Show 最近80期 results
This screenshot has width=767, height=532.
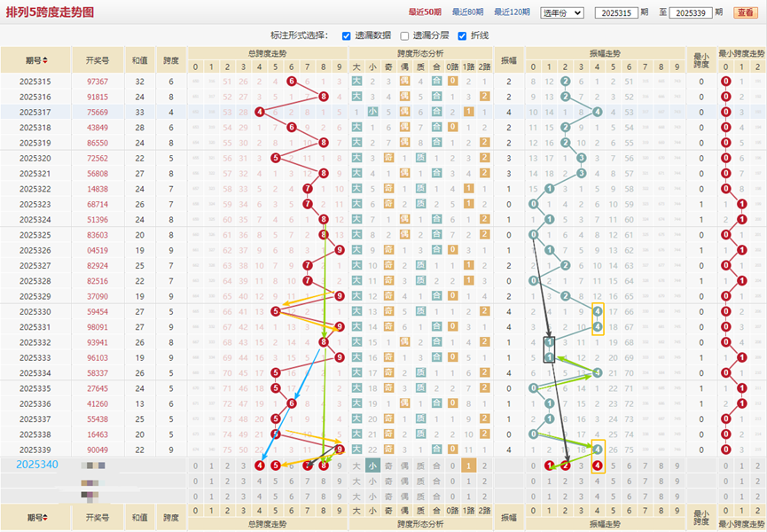467,12
